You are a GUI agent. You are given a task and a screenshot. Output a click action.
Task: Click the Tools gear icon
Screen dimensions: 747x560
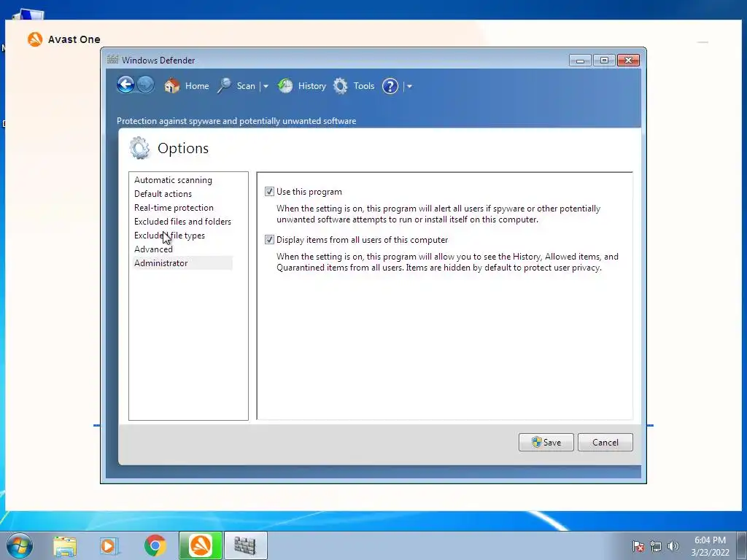pyautogui.click(x=340, y=86)
